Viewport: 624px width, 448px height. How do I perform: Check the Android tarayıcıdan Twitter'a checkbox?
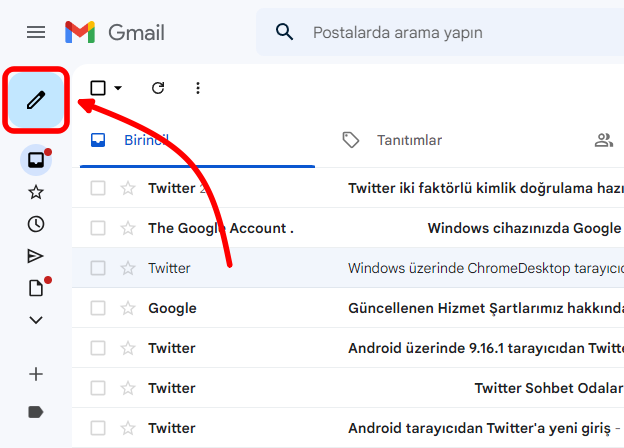[x=98, y=428]
